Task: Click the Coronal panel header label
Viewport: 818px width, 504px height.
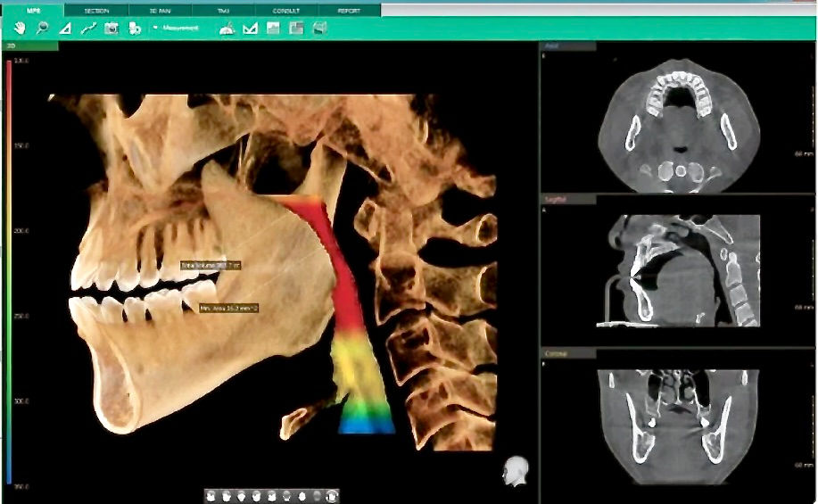Action: 567,354
